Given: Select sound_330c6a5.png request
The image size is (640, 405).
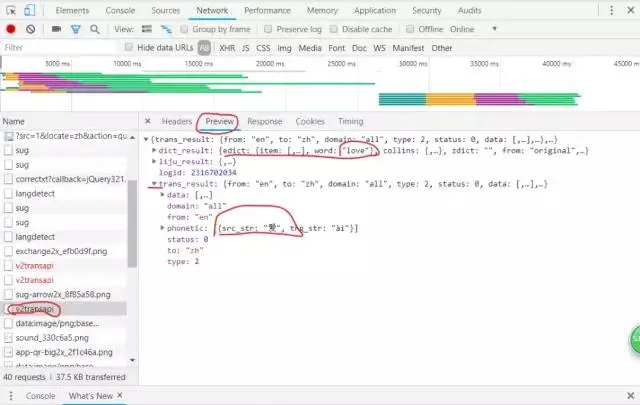Looking at the screenshot, I should [x=52, y=338].
